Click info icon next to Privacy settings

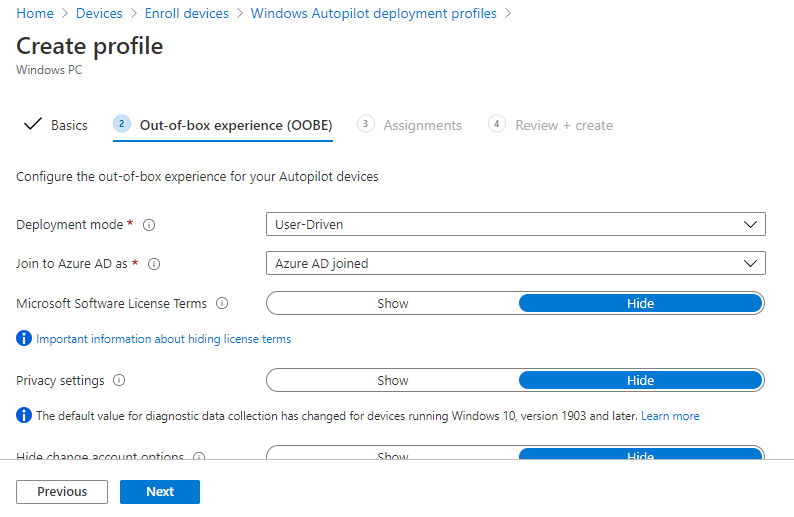point(119,381)
